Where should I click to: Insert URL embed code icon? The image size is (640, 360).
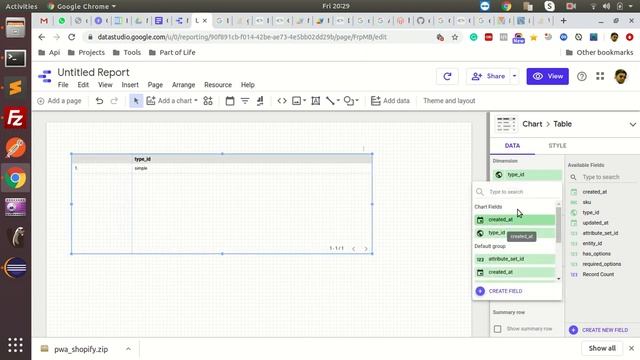pos(282,101)
